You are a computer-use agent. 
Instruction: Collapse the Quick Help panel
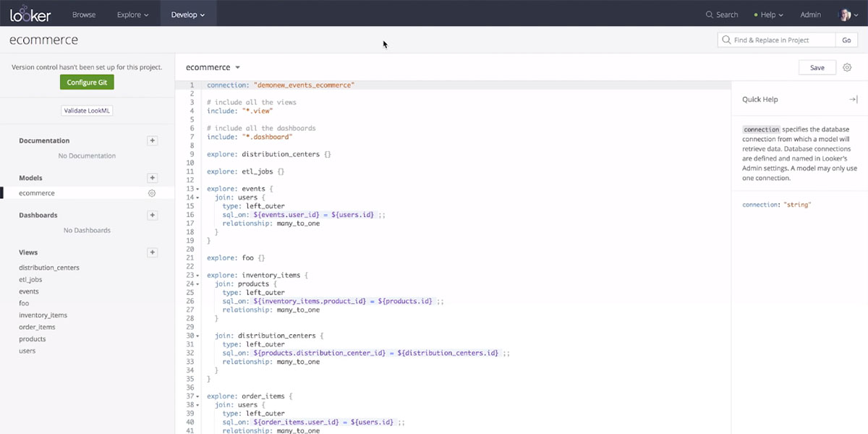click(x=853, y=99)
